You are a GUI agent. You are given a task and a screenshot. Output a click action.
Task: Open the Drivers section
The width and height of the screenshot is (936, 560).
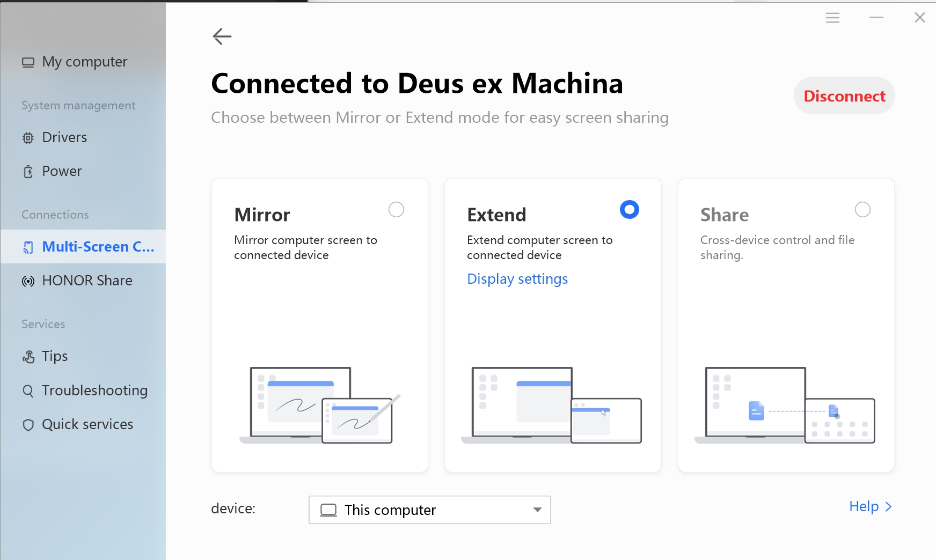point(83,138)
